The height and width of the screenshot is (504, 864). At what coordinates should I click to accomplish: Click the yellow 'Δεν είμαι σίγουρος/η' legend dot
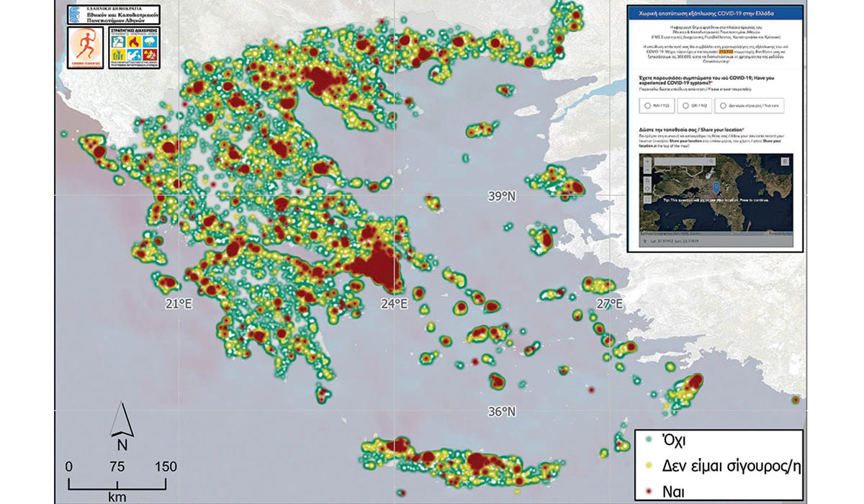(648, 464)
